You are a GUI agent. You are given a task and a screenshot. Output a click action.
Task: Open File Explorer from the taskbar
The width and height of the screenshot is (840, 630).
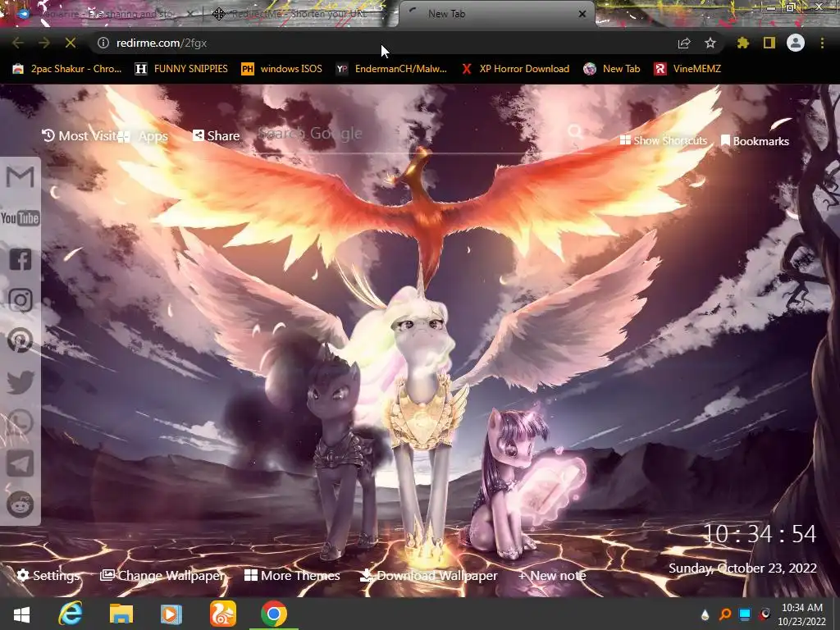coord(121,614)
